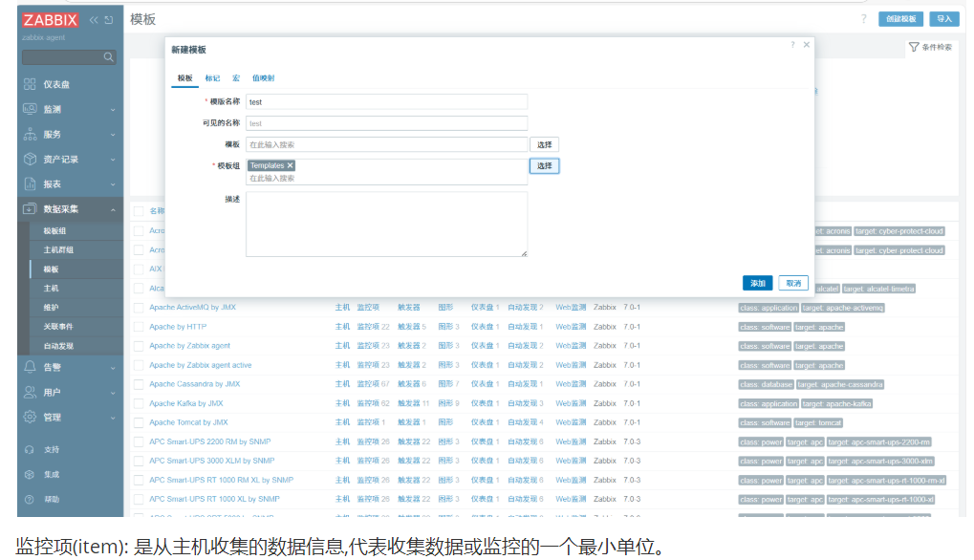Open the 维护 submenu item
The width and height of the screenshot is (974, 560).
point(51,308)
